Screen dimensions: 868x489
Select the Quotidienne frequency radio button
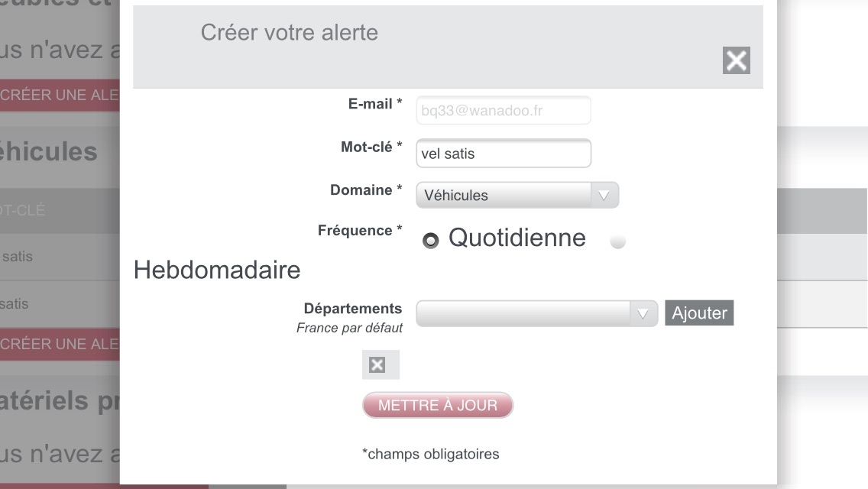431,241
